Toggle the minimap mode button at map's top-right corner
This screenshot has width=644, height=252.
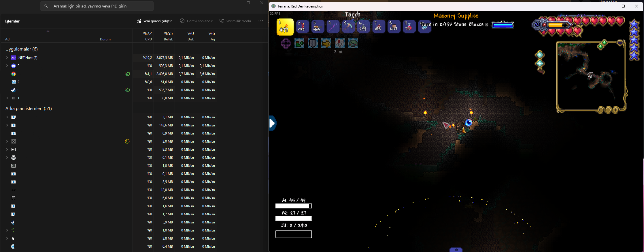(x=620, y=43)
